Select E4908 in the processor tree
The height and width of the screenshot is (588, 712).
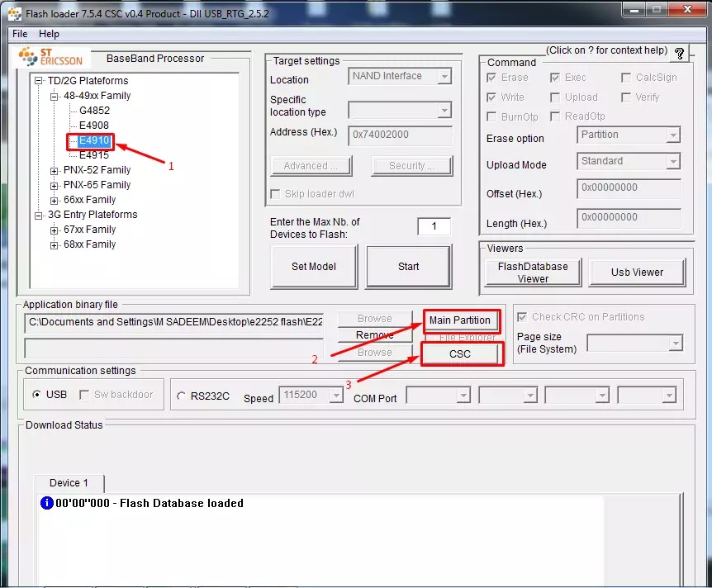point(94,126)
